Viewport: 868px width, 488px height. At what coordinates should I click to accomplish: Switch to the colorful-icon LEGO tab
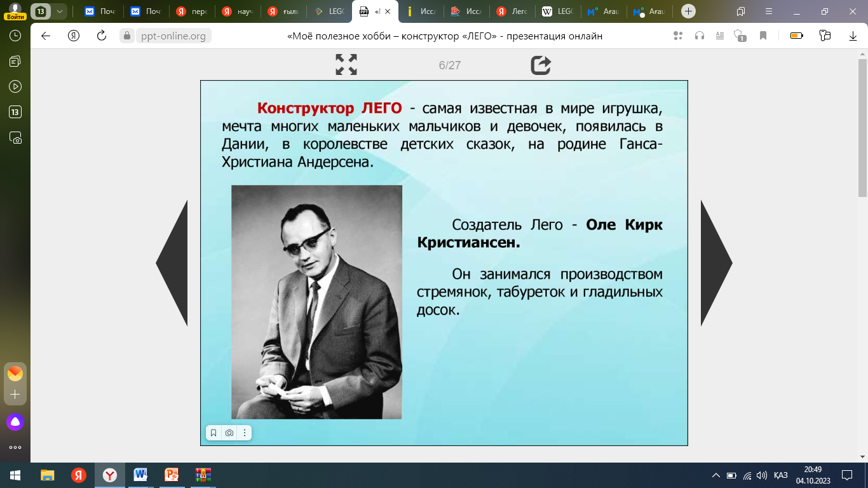[329, 11]
